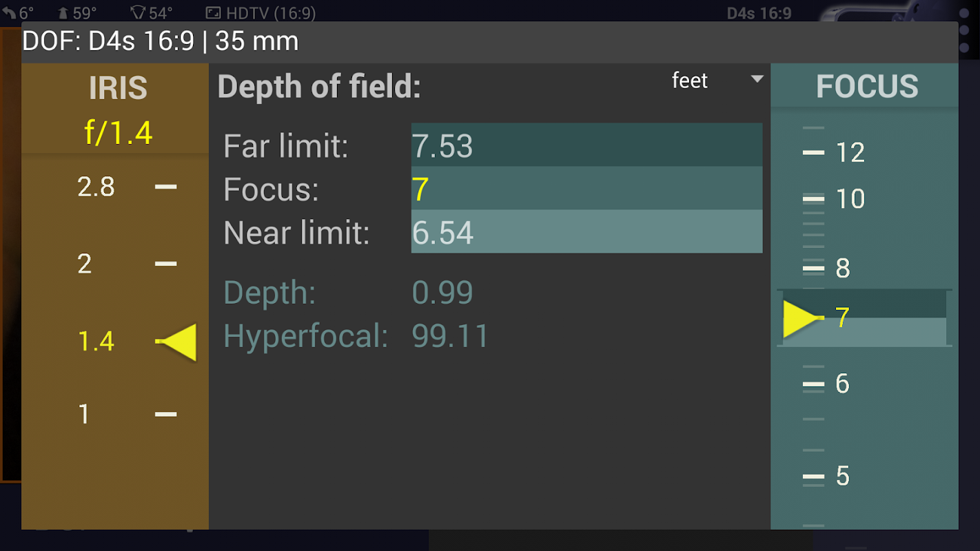Viewport: 980px width, 551px height.
Task: Click the vertical angle icon showing 59°
Action: [x=63, y=12]
